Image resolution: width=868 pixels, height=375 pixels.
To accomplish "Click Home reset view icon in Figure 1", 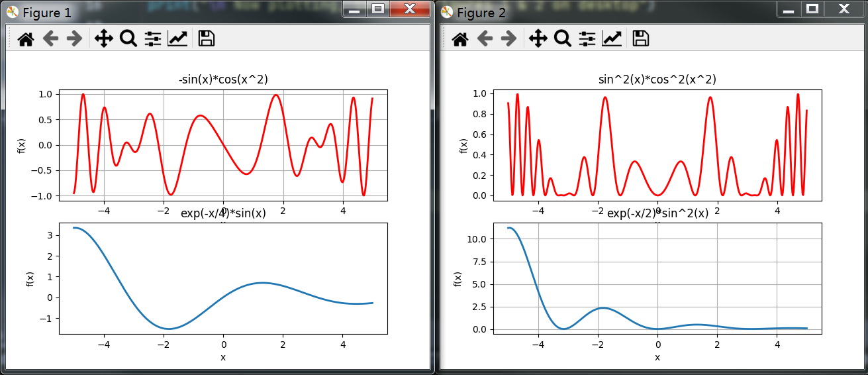I will point(26,39).
